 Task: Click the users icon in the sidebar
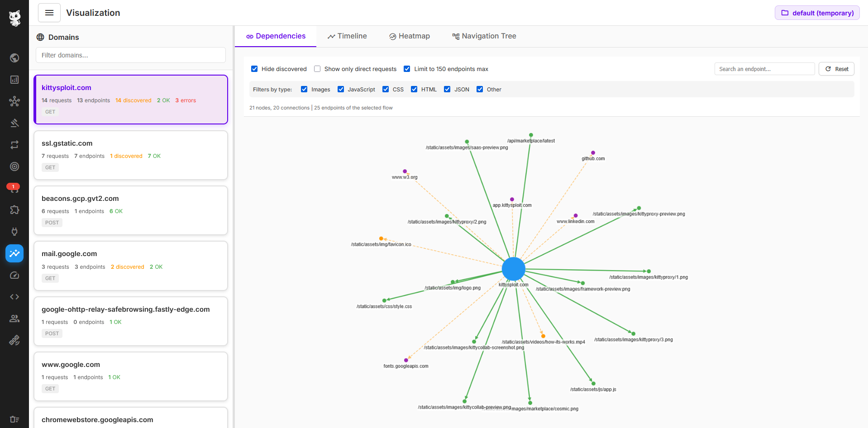tap(14, 319)
